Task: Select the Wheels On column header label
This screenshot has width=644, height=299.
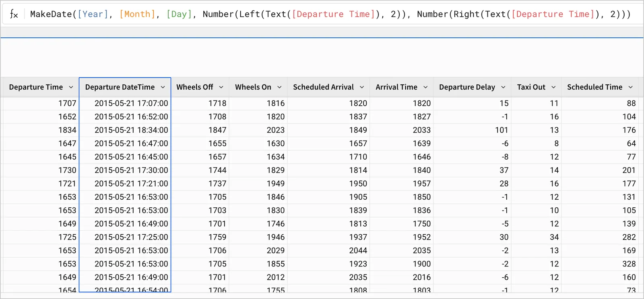Action: pyautogui.click(x=253, y=87)
